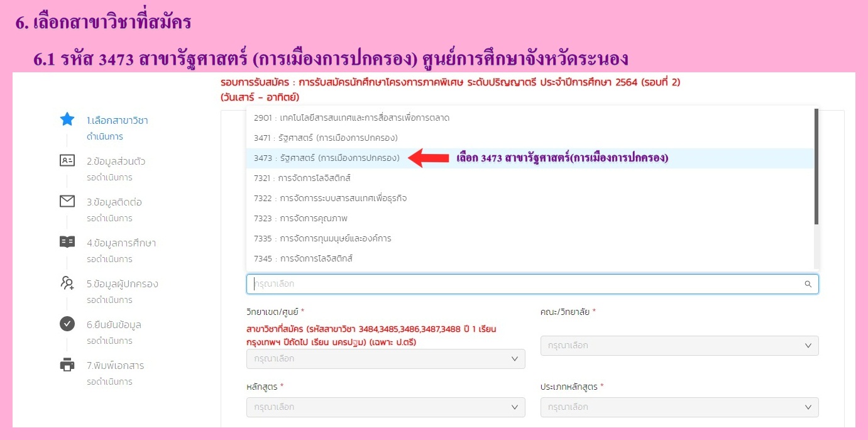Image resolution: width=868 pixels, height=440 pixels.
Task: Click the dropdown list scrollbar
Action: click(816, 167)
